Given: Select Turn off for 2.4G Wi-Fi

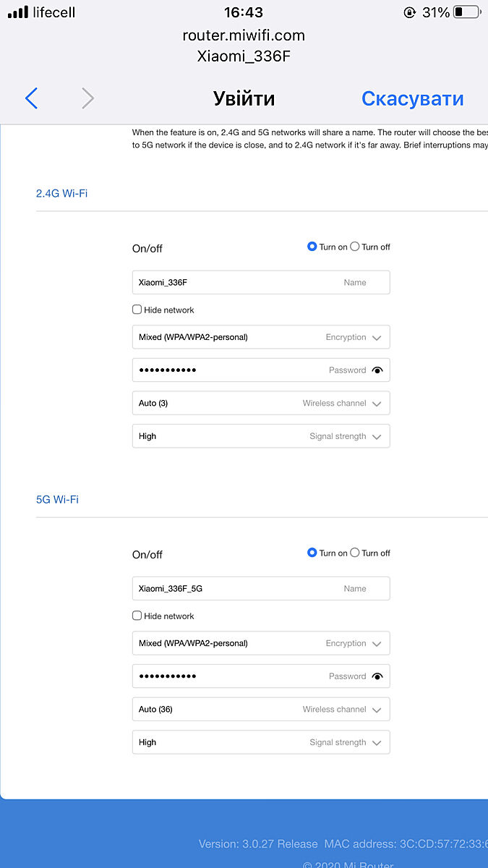Looking at the screenshot, I should pyautogui.click(x=355, y=247).
